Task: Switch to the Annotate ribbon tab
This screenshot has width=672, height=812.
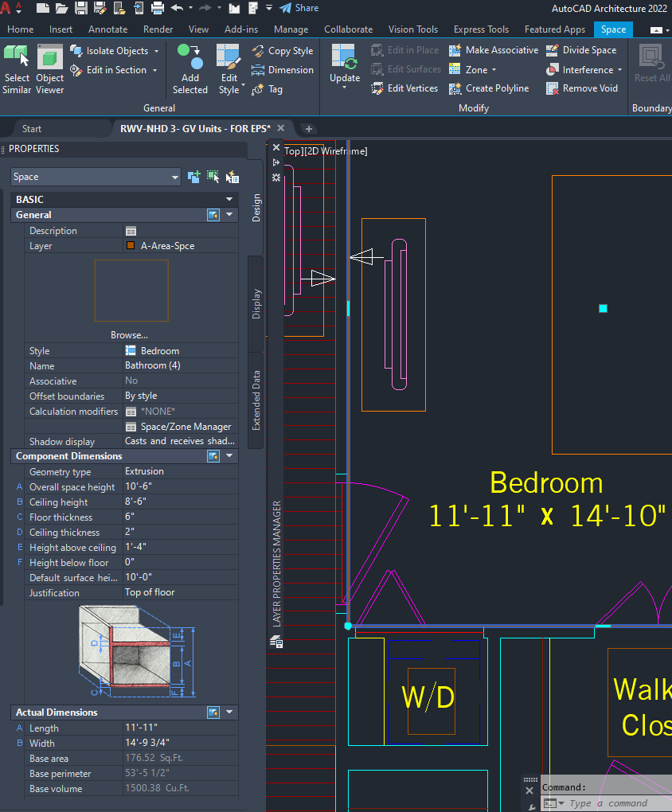Action: pyautogui.click(x=107, y=29)
